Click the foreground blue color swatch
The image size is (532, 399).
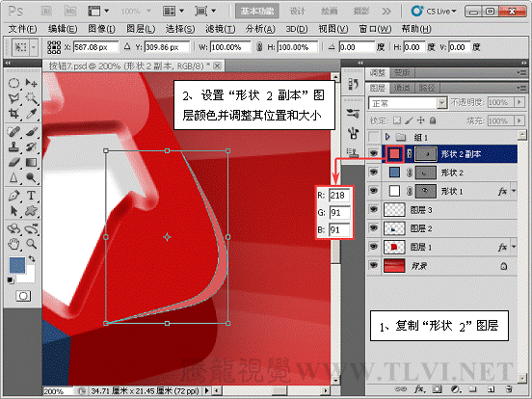pyautogui.click(x=16, y=265)
